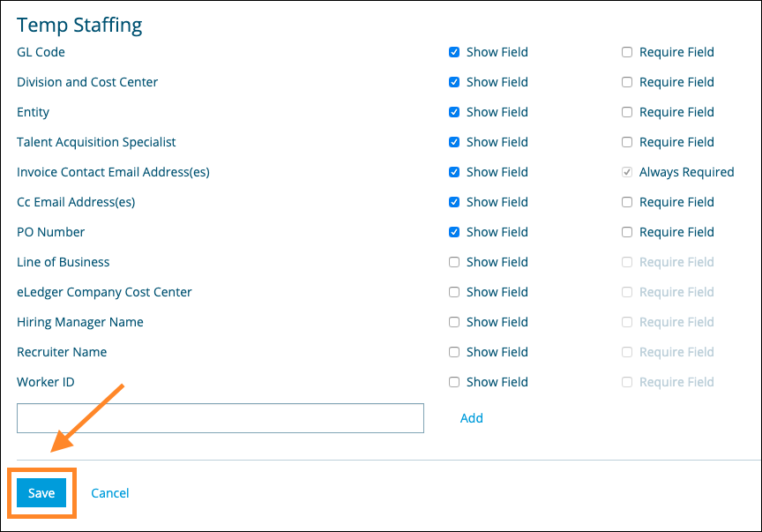Check Require Field for PO Number
This screenshot has width=762, height=532.
tap(627, 232)
